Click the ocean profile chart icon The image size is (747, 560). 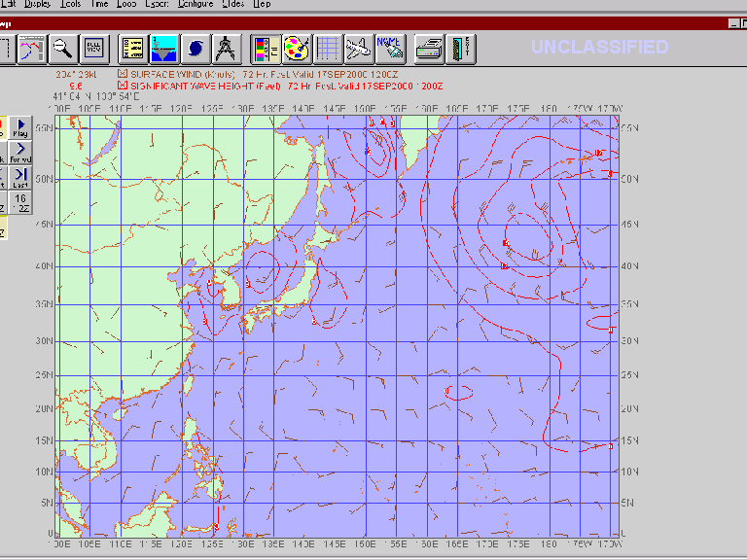163,48
